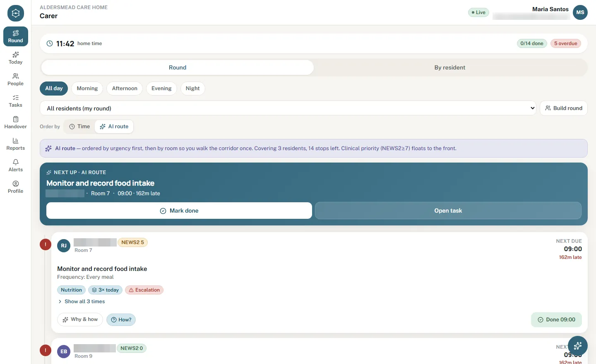Click the NEWS2 0 badge
Screen dimensions: 596x364
132,348
